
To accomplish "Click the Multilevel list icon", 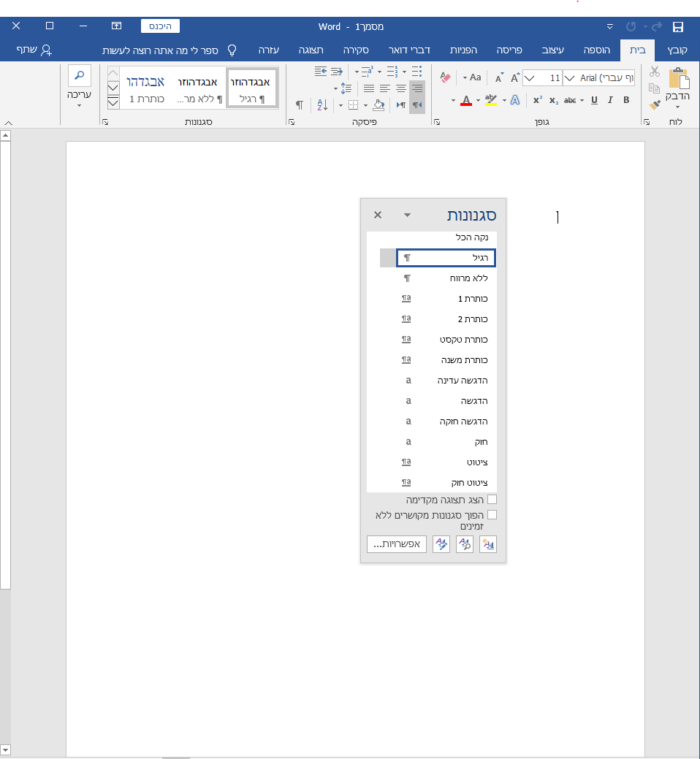I will coord(367,72).
